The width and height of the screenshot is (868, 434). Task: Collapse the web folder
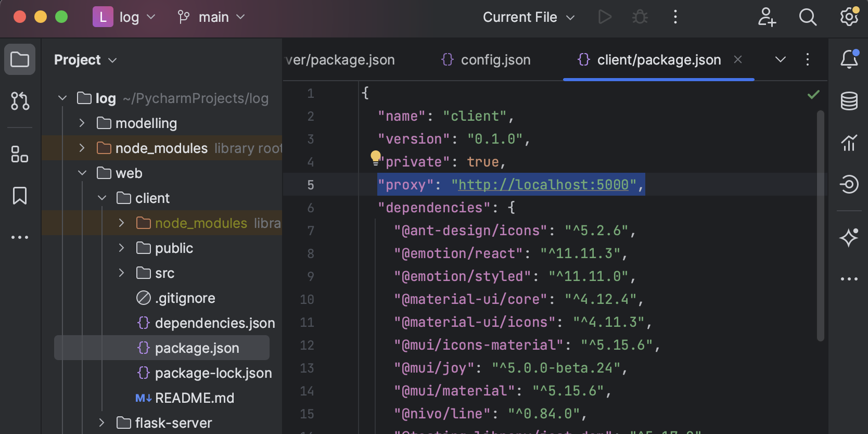82,173
